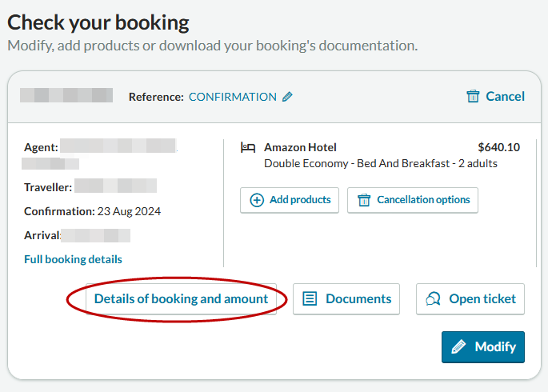Click the trash icon in Cancellation options
548x392 pixels.
pyautogui.click(x=364, y=200)
